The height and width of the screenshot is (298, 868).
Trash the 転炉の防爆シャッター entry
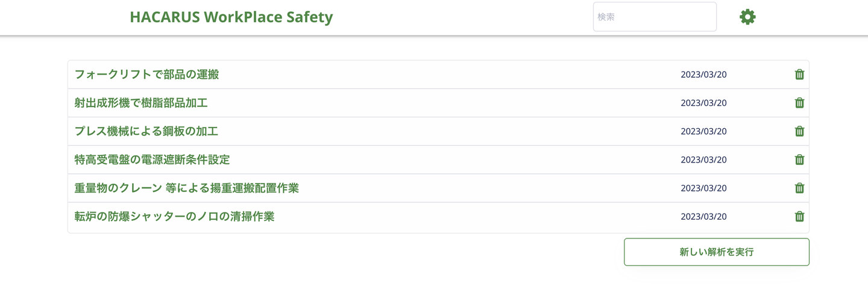pyautogui.click(x=799, y=216)
